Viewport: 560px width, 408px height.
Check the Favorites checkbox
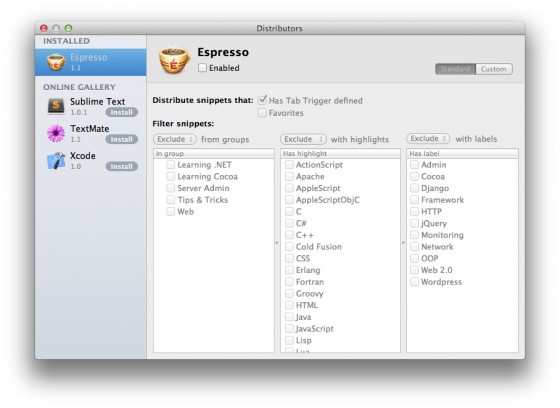262,113
